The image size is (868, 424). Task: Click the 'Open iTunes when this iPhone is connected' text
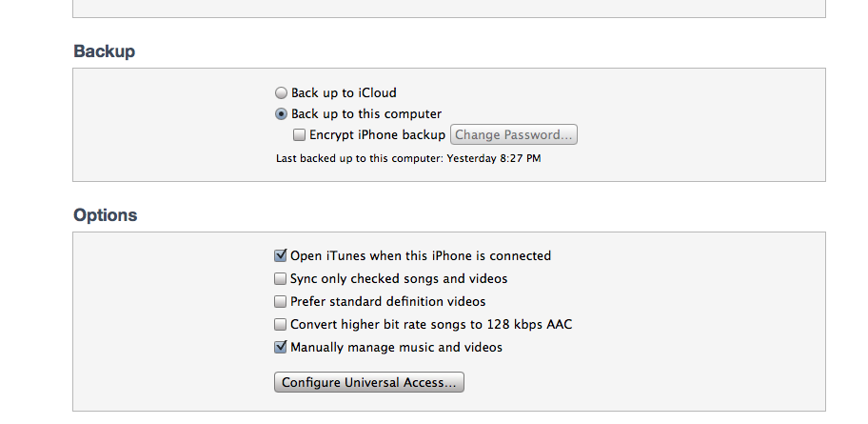tap(421, 255)
